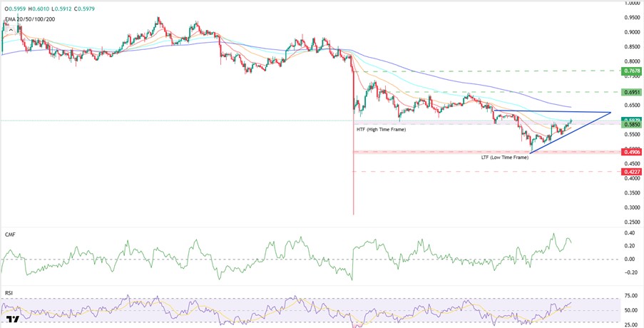This screenshot has width=644, height=328.
Task: Click the red 0.4906 price label
Action: pos(632,152)
